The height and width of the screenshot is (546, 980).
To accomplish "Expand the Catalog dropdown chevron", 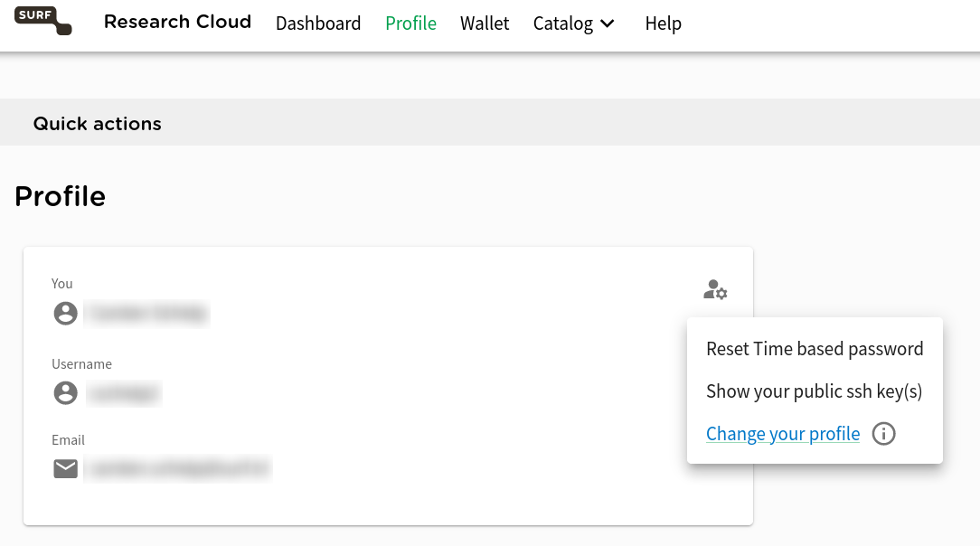I will [608, 24].
